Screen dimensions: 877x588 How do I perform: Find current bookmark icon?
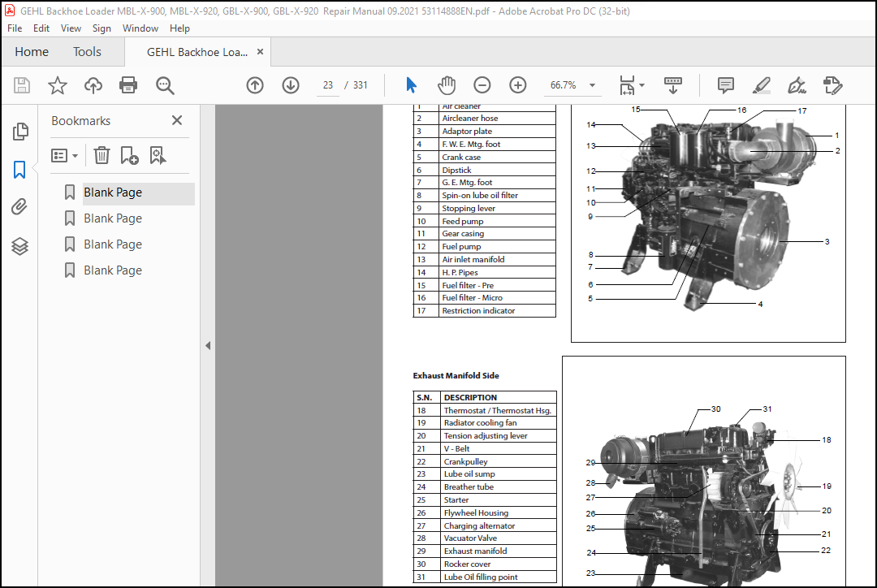158,155
